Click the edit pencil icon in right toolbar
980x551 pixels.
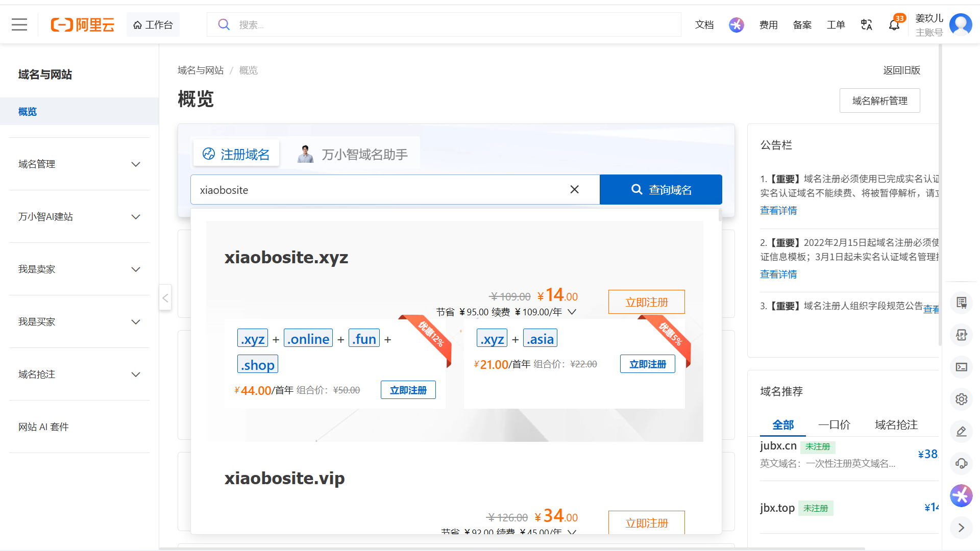point(962,431)
